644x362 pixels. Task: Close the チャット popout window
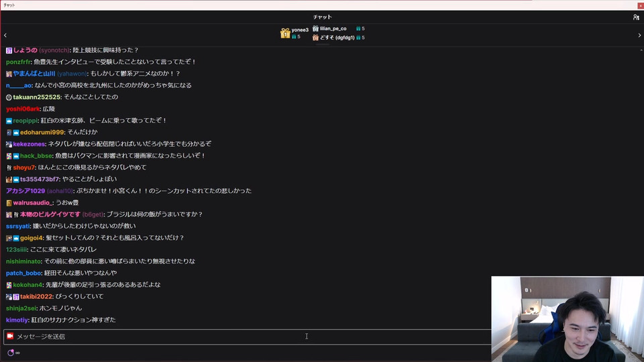click(640, 5)
